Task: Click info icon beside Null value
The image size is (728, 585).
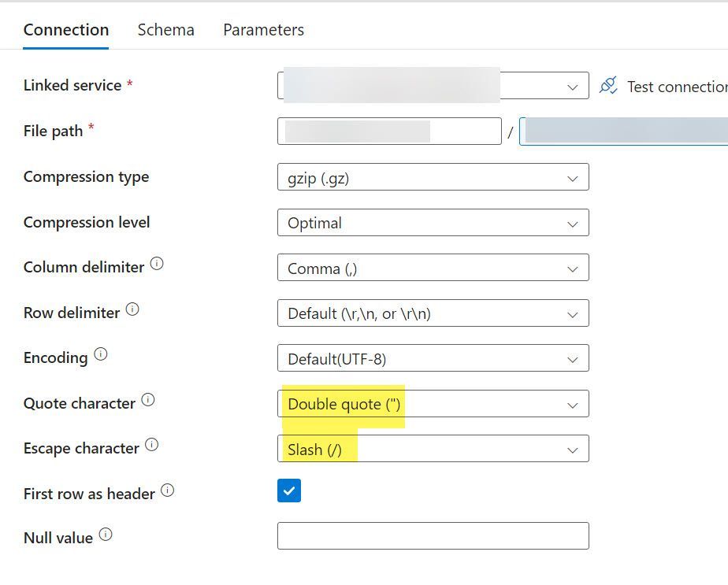Action: coord(106,535)
